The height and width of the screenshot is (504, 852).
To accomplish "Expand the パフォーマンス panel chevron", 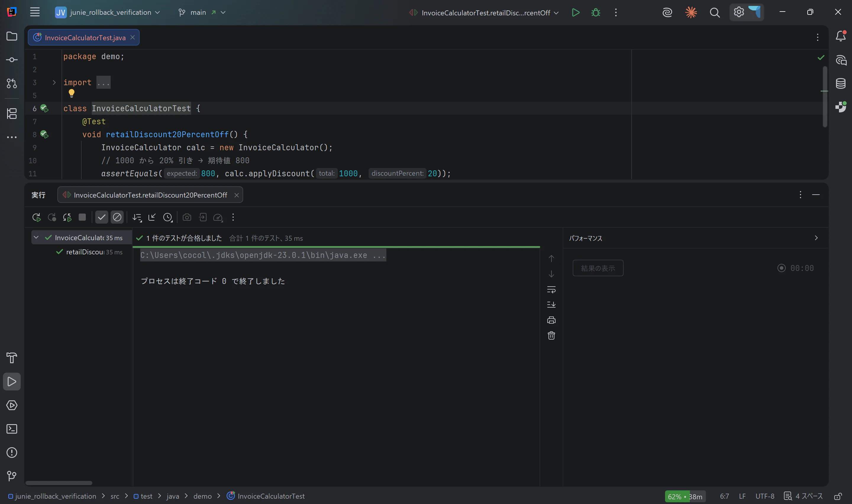I will pyautogui.click(x=816, y=238).
